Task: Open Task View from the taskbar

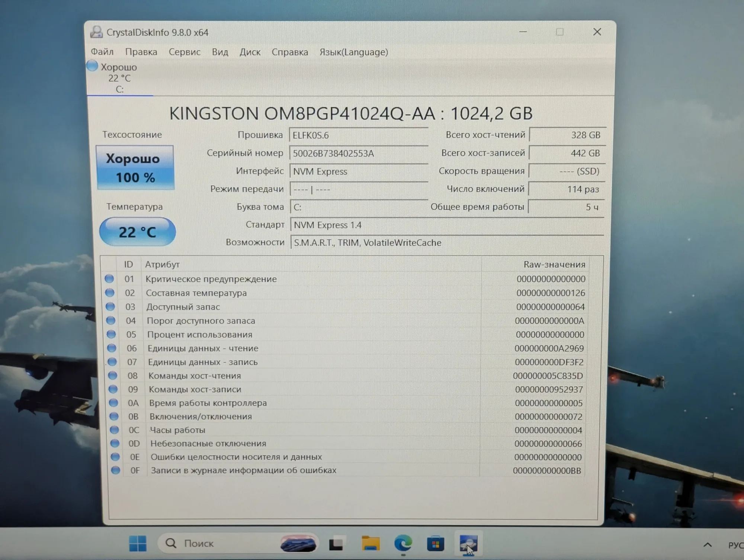Action: tap(336, 544)
